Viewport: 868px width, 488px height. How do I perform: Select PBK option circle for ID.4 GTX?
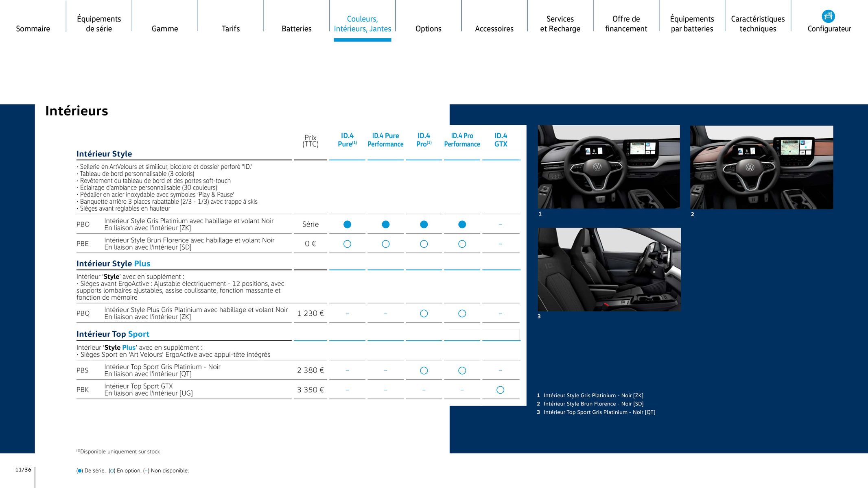[x=501, y=390]
